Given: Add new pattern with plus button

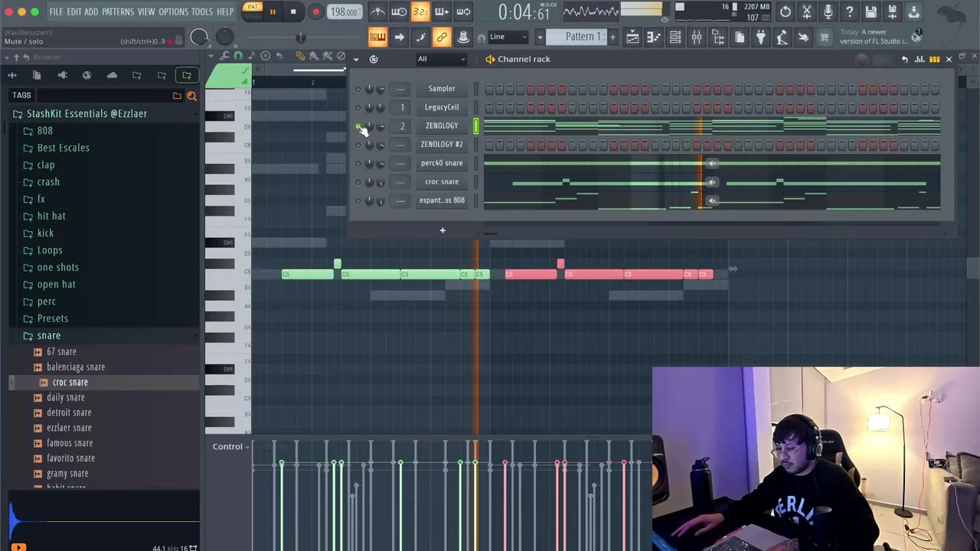Looking at the screenshot, I should point(612,37).
